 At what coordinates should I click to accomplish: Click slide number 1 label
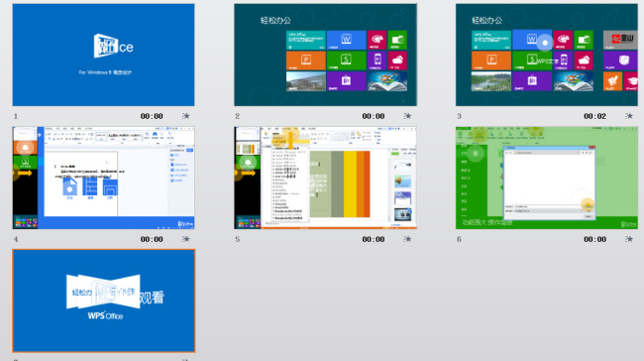tap(16, 116)
